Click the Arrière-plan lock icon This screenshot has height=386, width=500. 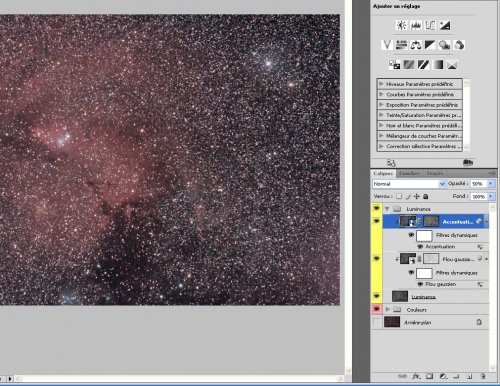(479, 322)
